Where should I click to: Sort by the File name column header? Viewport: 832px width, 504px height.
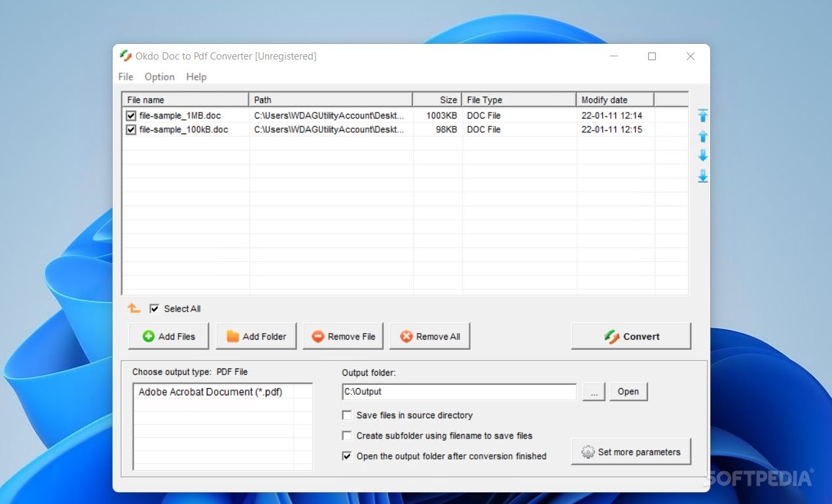click(x=186, y=99)
